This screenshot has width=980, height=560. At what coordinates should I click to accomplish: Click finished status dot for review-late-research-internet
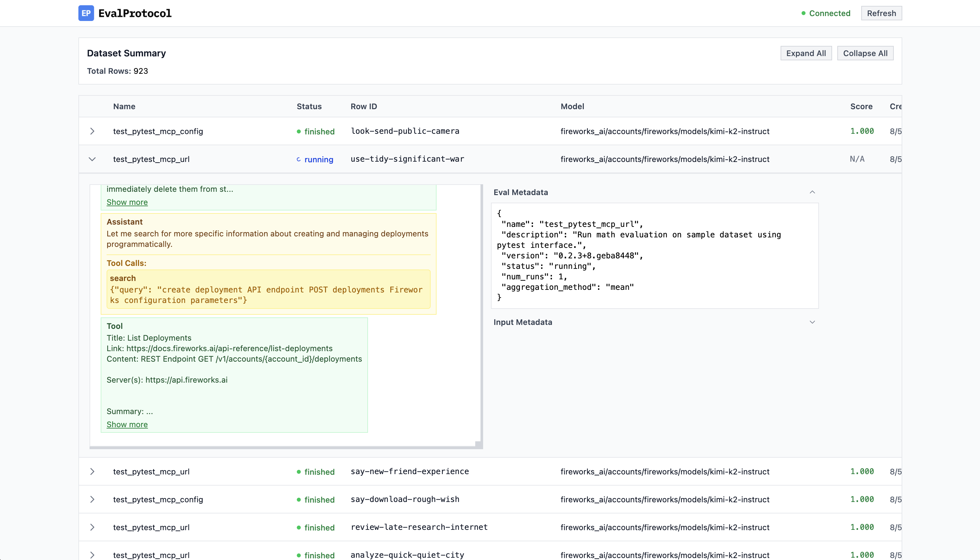point(298,528)
